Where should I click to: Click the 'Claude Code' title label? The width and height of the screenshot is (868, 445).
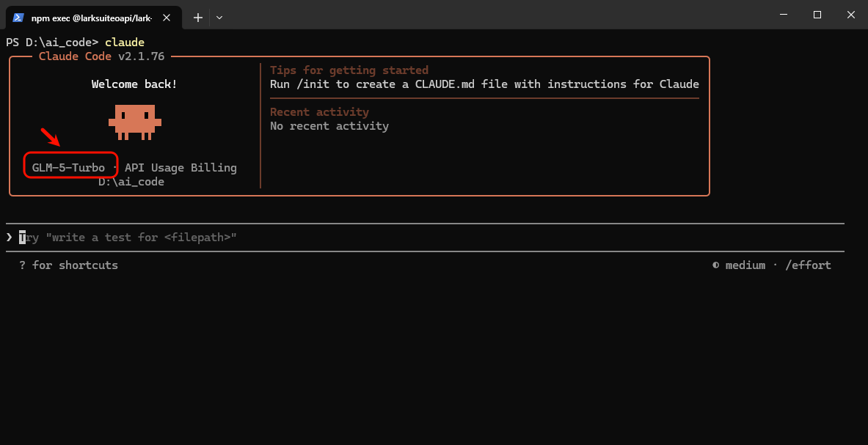(x=76, y=56)
